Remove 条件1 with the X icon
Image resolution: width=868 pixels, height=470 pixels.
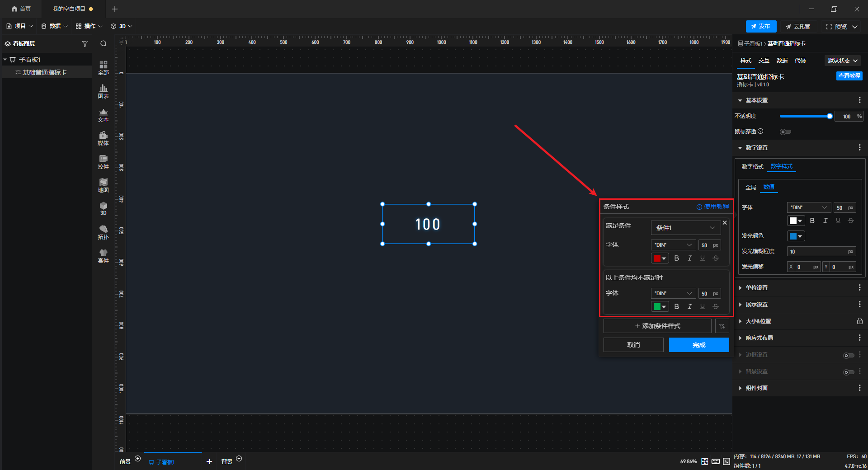pos(725,223)
